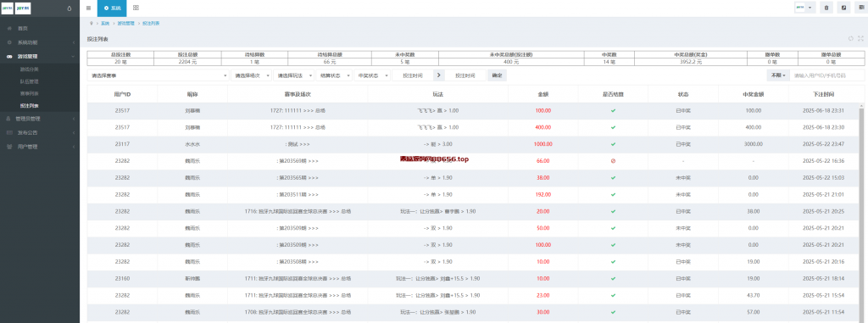Click user ID 23160 cell
868x323 pixels.
pyautogui.click(x=122, y=279)
